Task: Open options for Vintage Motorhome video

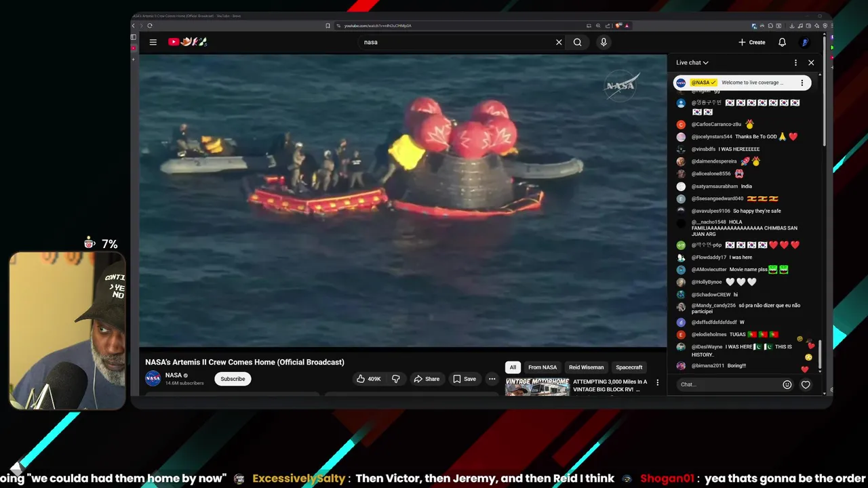Action: [657, 383]
